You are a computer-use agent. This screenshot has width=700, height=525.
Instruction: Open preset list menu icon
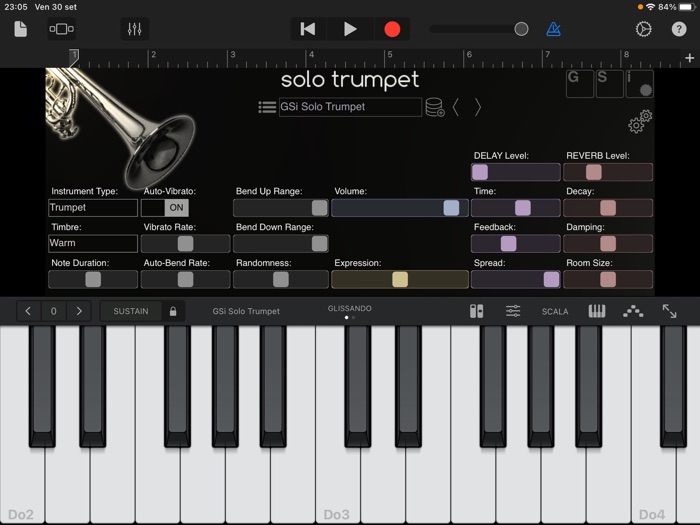tap(267, 107)
